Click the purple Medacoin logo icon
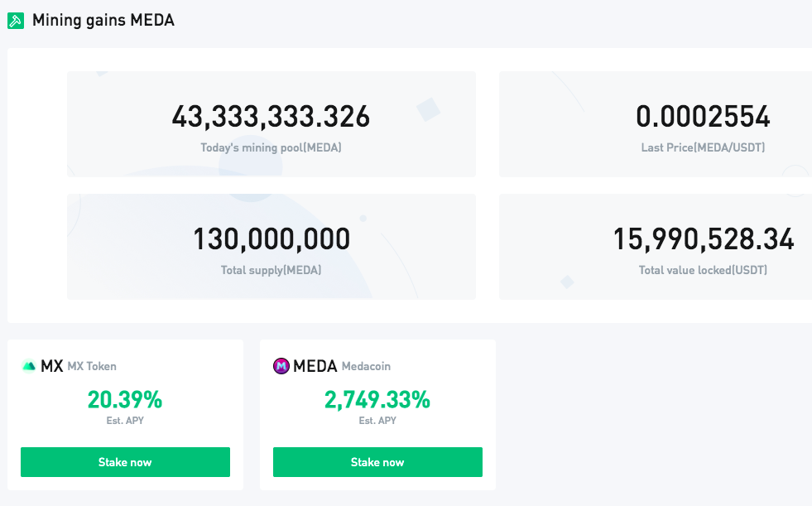Screen dimensions: 812x506 pos(281,366)
